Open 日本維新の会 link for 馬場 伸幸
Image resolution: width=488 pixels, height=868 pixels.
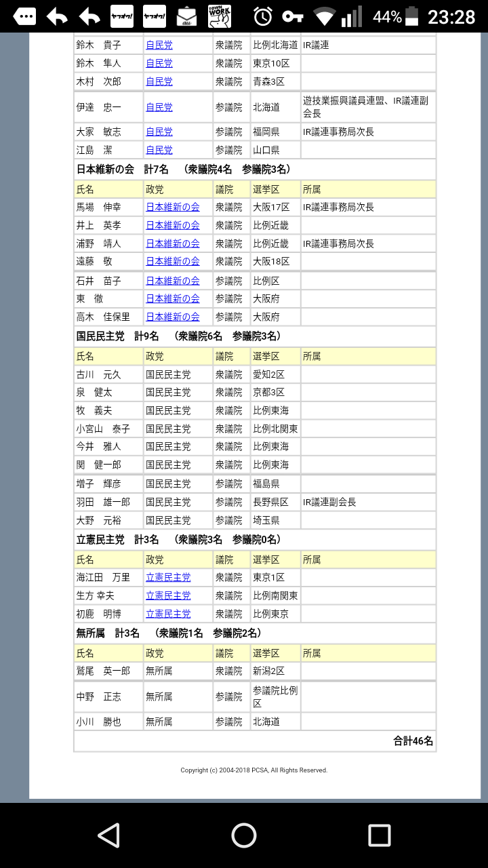pyautogui.click(x=173, y=208)
